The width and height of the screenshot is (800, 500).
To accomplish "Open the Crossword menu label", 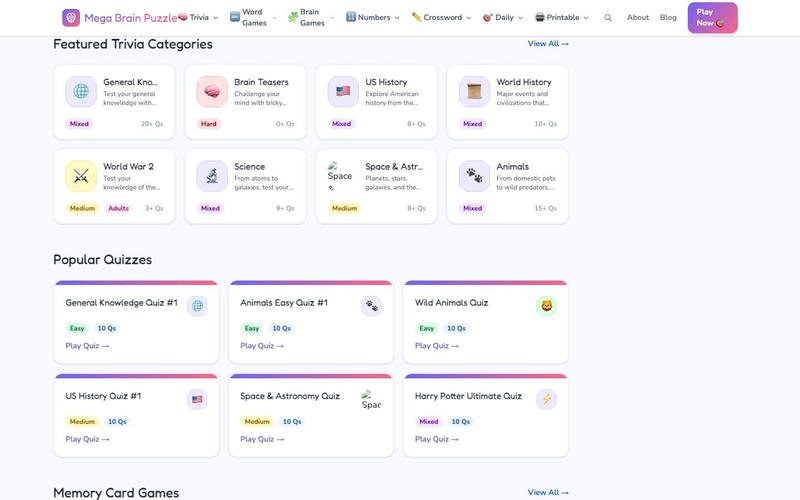I will [x=443, y=17].
